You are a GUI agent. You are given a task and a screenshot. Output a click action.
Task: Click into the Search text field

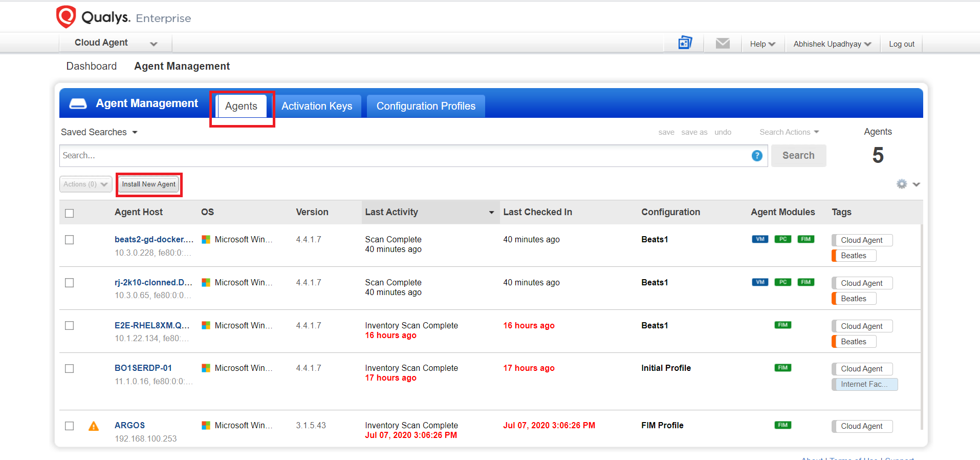(x=404, y=156)
